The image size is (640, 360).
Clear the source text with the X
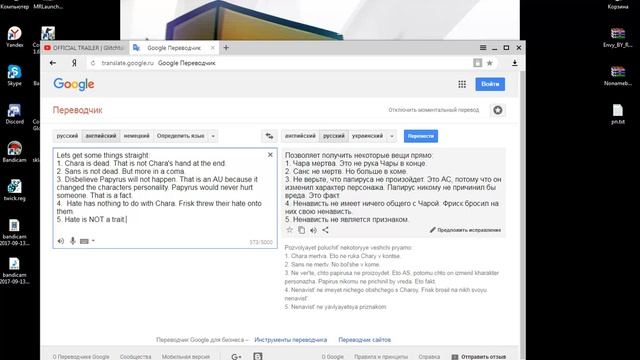[270, 155]
